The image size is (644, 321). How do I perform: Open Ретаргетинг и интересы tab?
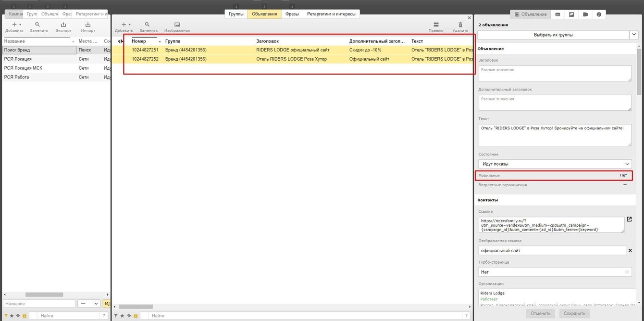(331, 14)
